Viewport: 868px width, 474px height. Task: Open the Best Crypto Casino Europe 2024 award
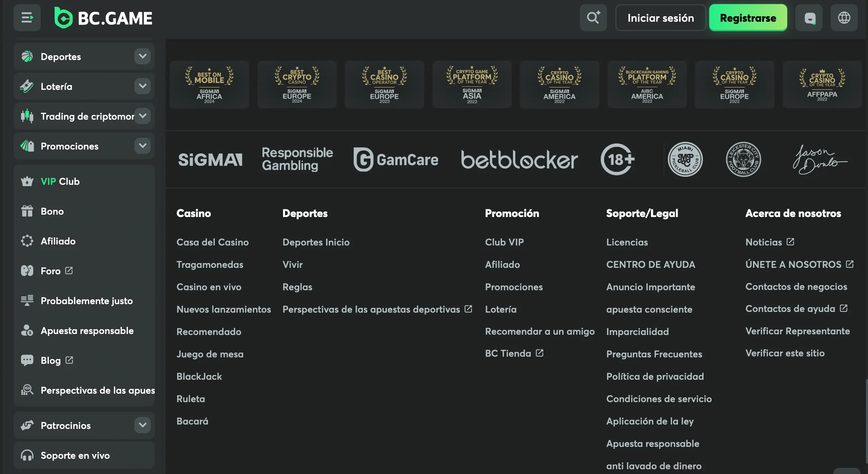click(297, 84)
